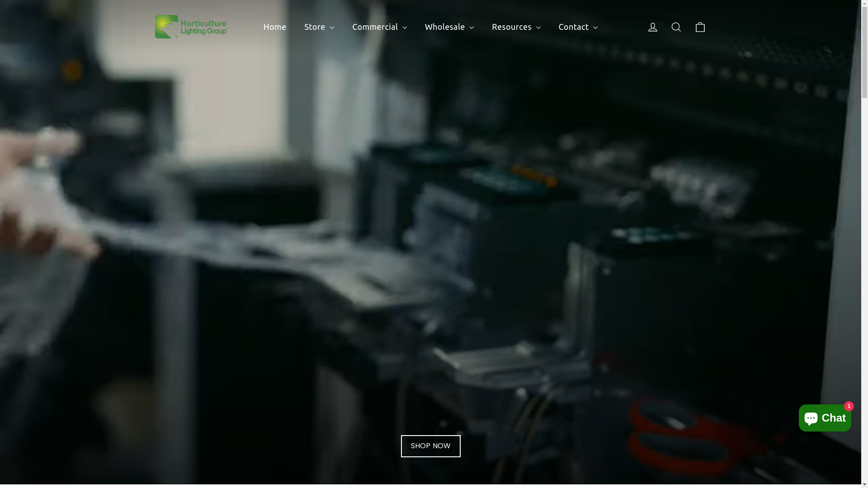Open the account login icon
The height and width of the screenshot is (488, 868).
(x=652, y=27)
